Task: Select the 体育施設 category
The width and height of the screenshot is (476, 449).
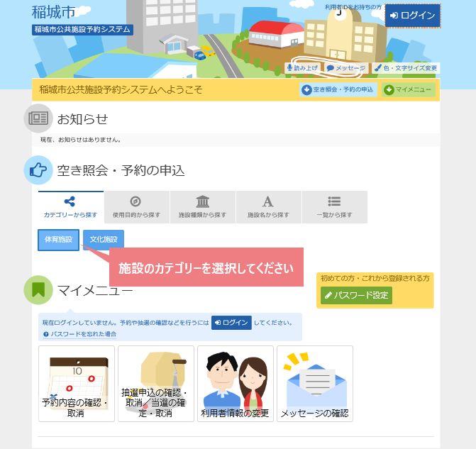Action: click(x=59, y=240)
